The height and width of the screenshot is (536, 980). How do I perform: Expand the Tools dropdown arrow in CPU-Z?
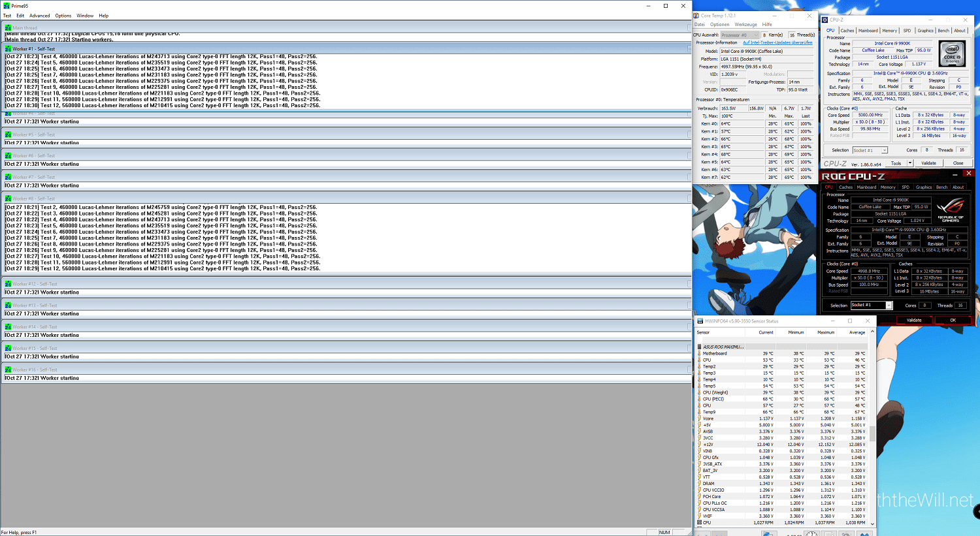pos(910,163)
